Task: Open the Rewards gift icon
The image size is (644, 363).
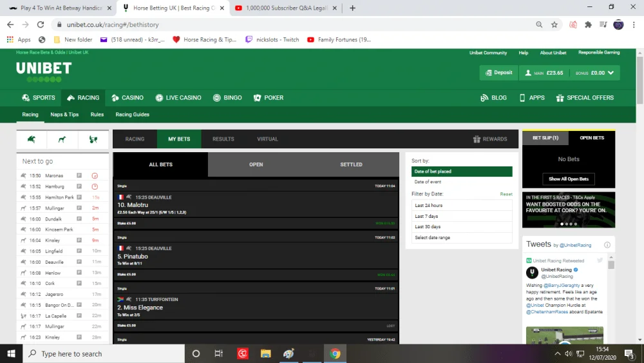Action: [x=477, y=139]
